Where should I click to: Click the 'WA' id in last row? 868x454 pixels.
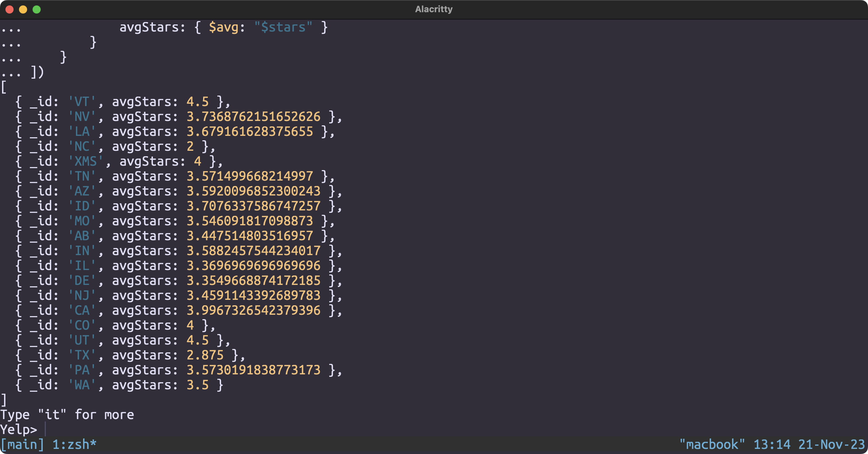pos(82,385)
